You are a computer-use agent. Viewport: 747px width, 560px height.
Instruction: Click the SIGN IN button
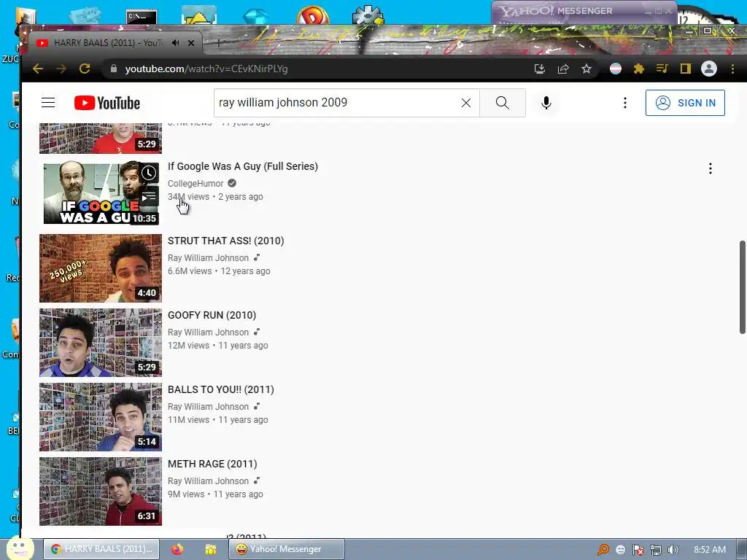(685, 103)
